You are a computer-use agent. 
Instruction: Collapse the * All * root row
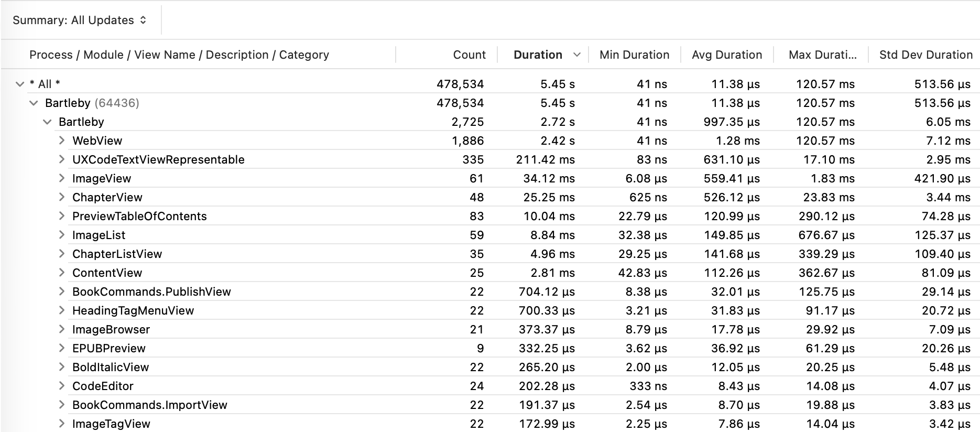(x=20, y=84)
